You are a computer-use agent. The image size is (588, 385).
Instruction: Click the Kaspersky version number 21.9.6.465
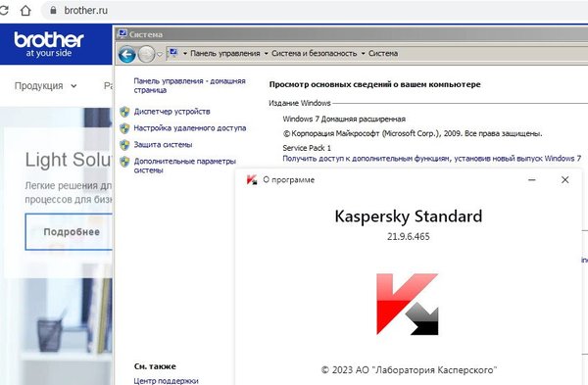click(409, 236)
